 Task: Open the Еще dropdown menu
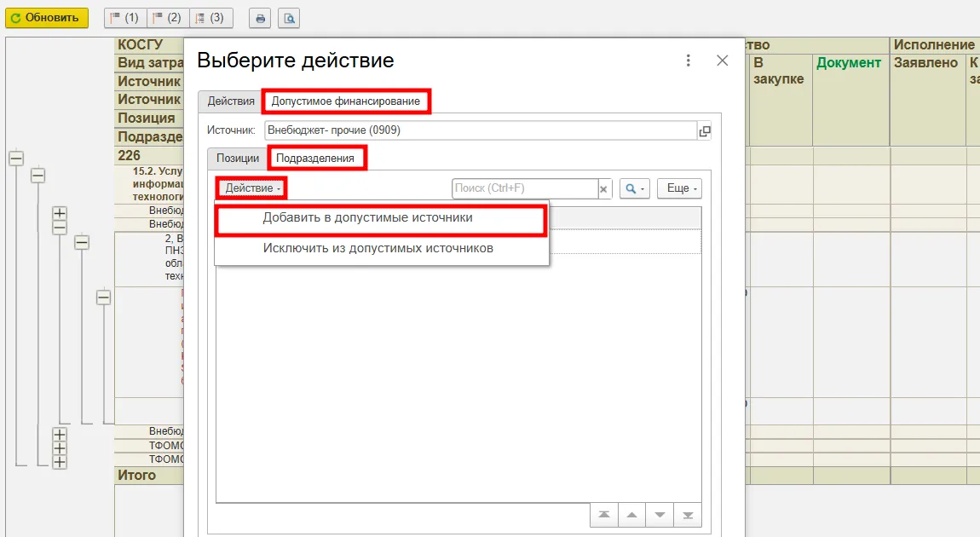pos(680,188)
